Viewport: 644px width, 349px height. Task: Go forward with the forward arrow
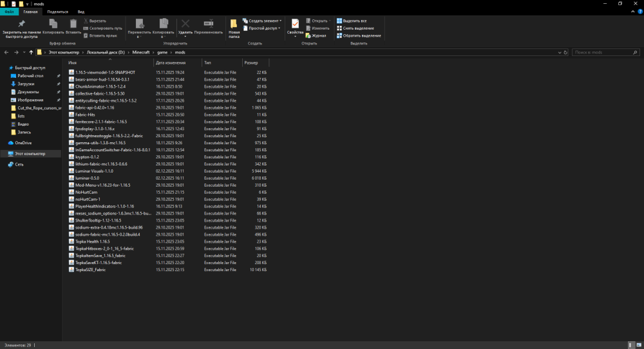16,53
